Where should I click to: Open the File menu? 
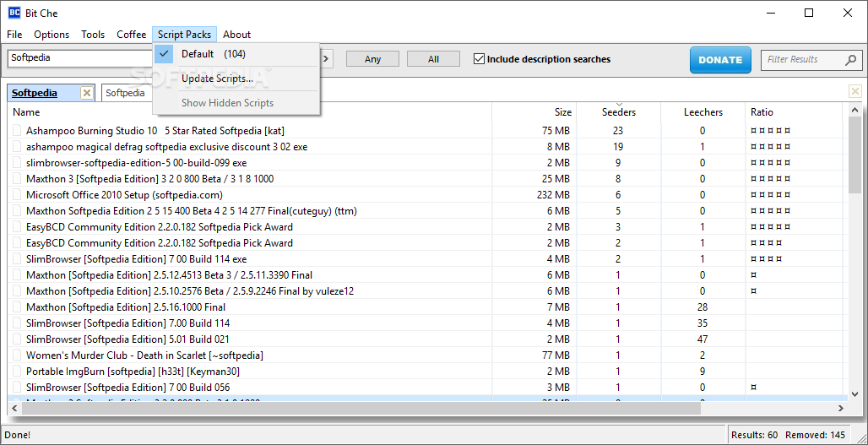point(14,35)
